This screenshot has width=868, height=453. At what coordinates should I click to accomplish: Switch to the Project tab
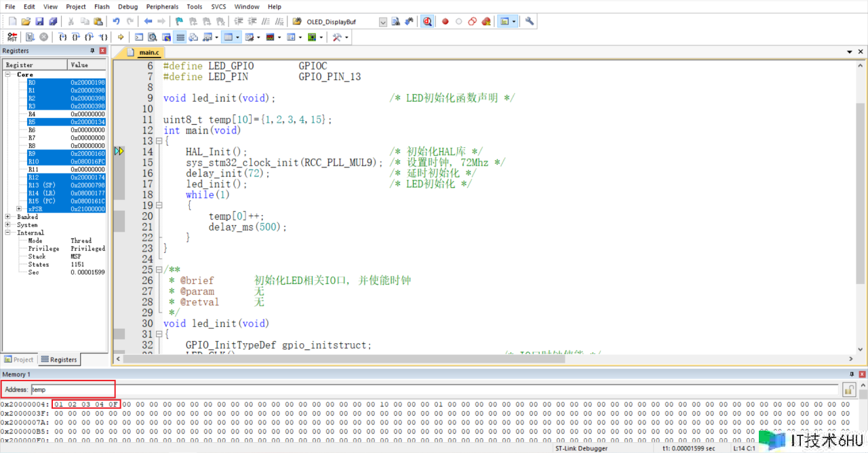coord(19,359)
